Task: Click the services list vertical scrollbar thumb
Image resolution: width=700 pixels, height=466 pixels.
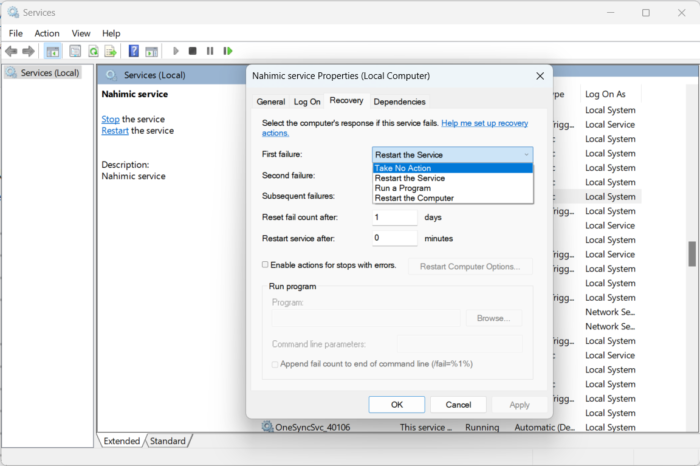Action: [692, 254]
